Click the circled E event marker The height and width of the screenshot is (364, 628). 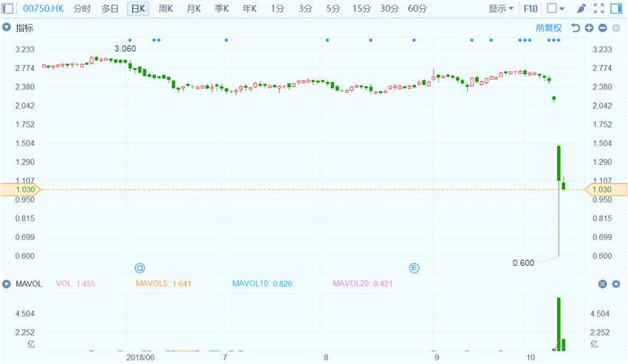click(x=414, y=268)
